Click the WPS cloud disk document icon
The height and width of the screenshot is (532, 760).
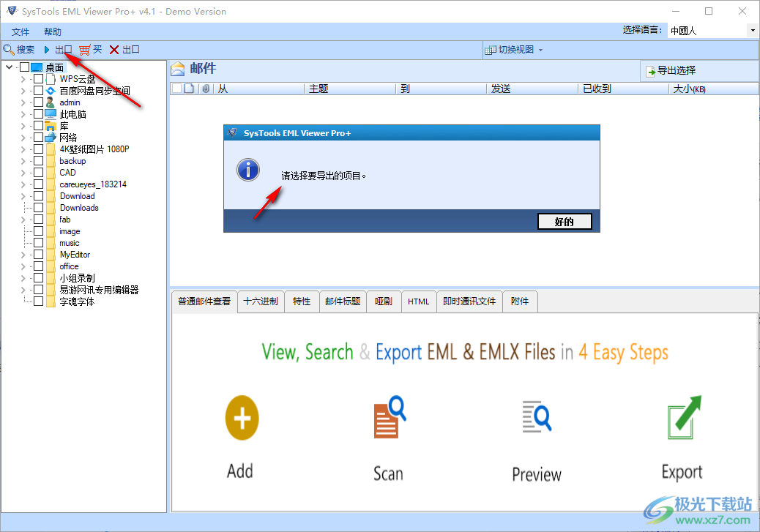pos(51,79)
